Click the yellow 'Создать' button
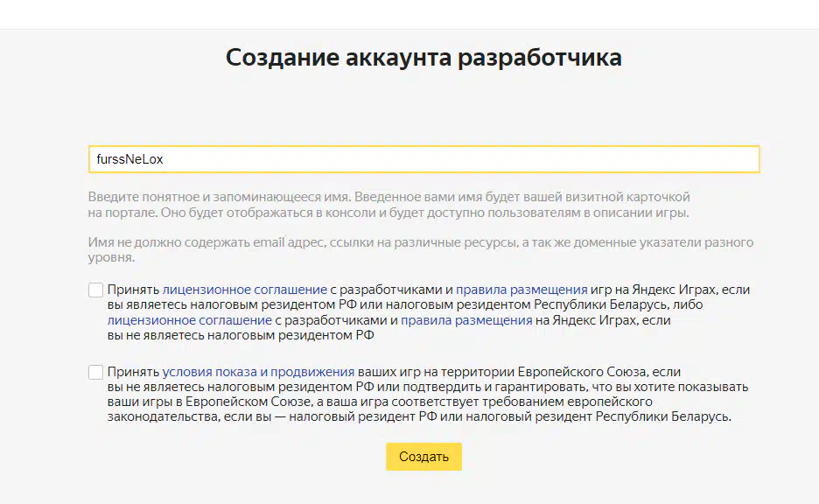 click(x=423, y=457)
